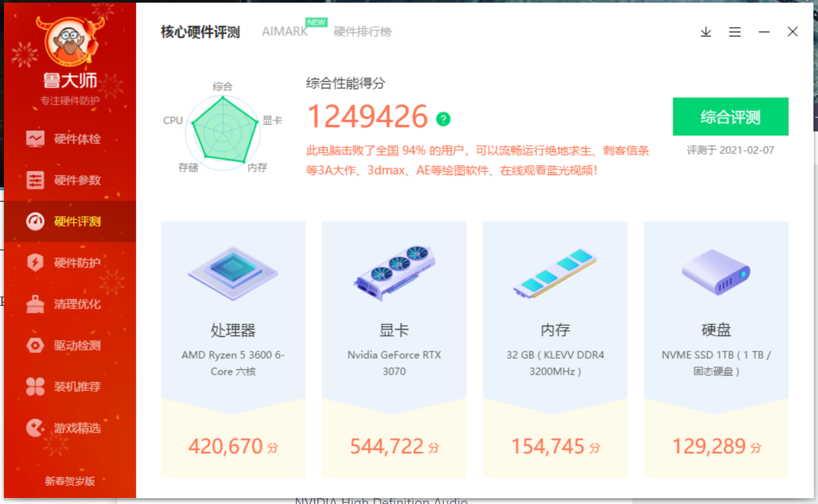The width and height of the screenshot is (818, 504).
Task: Click the NVME SSD 1TB description
Action: [716, 363]
